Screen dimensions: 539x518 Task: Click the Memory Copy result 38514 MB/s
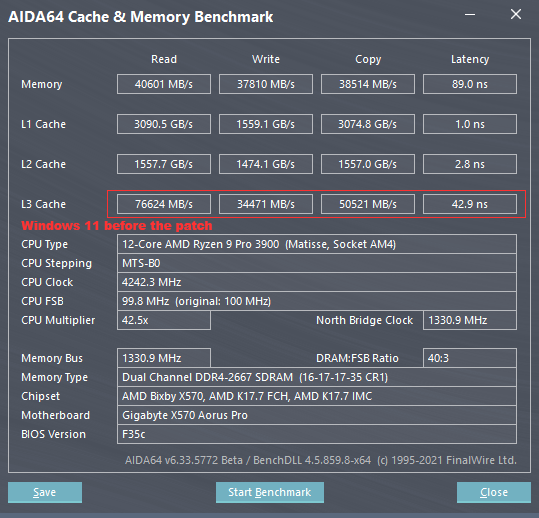click(368, 84)
